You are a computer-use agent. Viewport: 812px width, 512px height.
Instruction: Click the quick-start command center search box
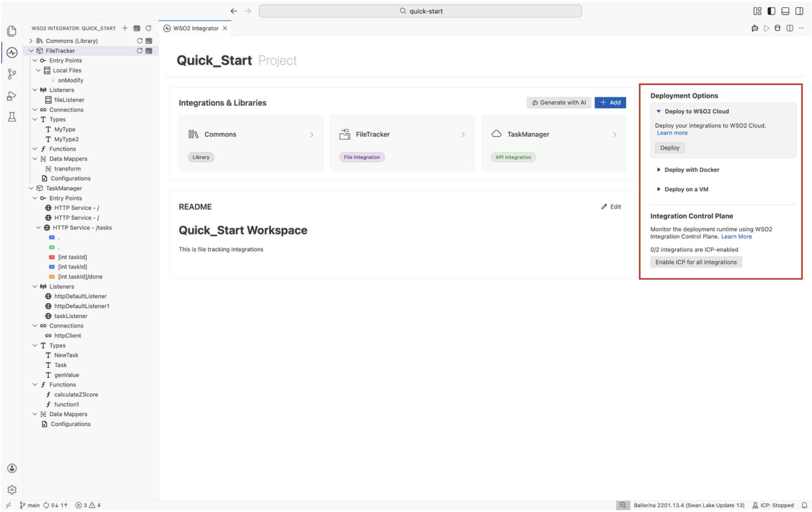[420, 11]
